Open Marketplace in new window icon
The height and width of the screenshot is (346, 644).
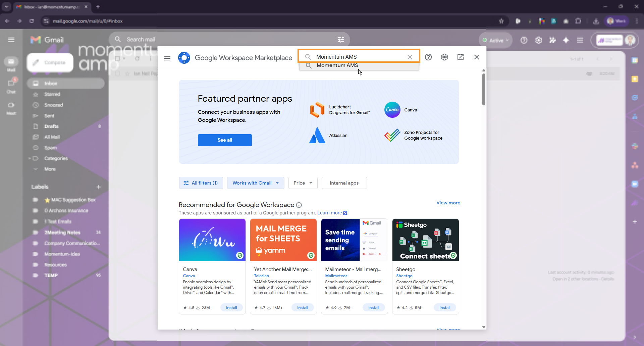(x=461, y=57)
